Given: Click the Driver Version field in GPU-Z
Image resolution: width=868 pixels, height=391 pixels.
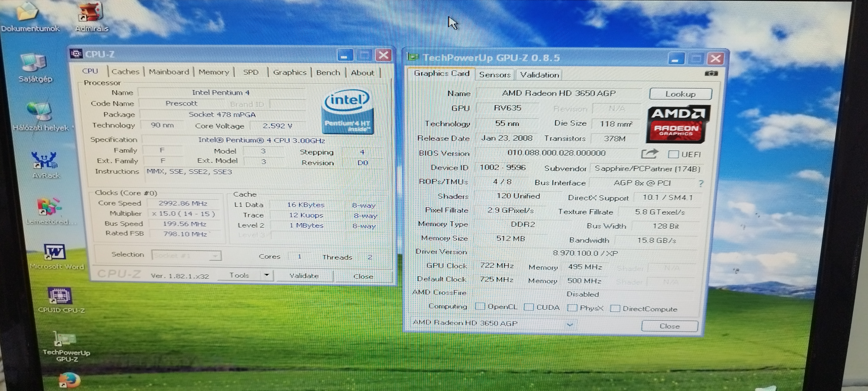Looking at the screenshot, I should (x=586, y=253).
